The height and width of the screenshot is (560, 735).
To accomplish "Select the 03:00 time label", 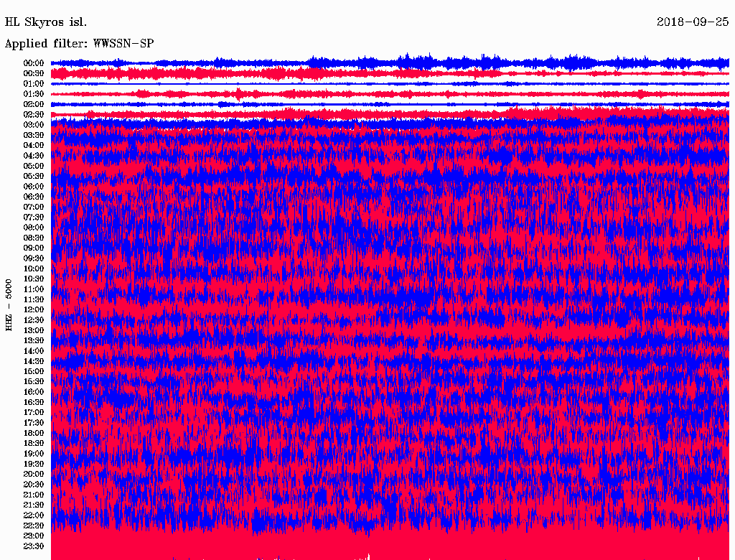I will [x=34, y=125].
